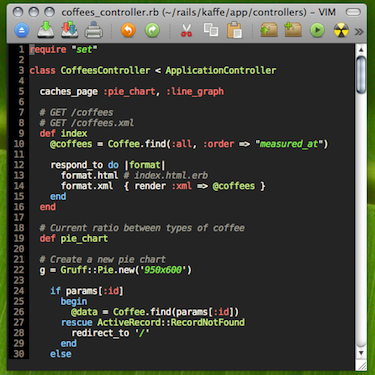This screenshot has width=375, height=375.
Task: Click 'else' on line 30
Action: (61, 354)
